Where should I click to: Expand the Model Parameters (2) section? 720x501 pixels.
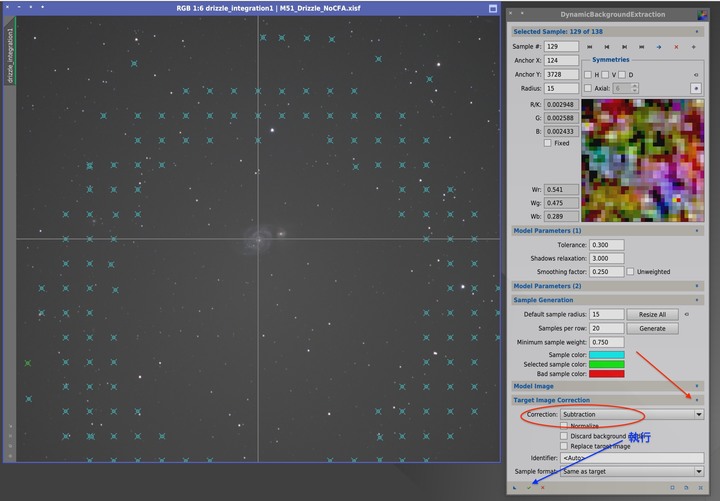[697, 286]
